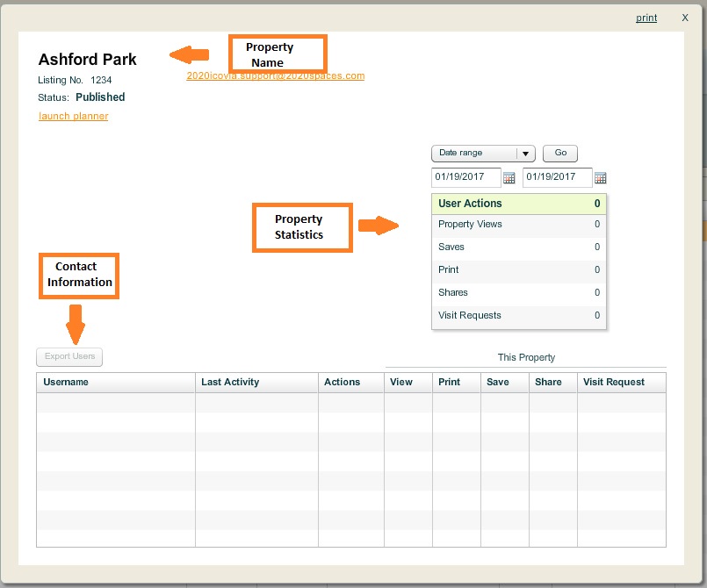707x588 pixels.
Task: Click the Visit Request column header
Action: pyautogui.click(x=613, y=382)
